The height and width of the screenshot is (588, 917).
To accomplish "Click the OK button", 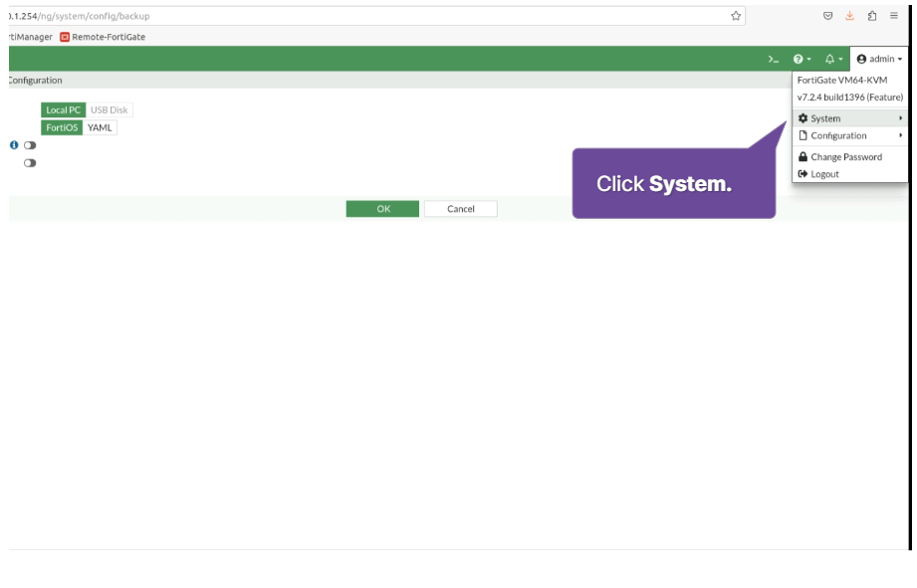I will pyautogui.click(x=382, y=209).
